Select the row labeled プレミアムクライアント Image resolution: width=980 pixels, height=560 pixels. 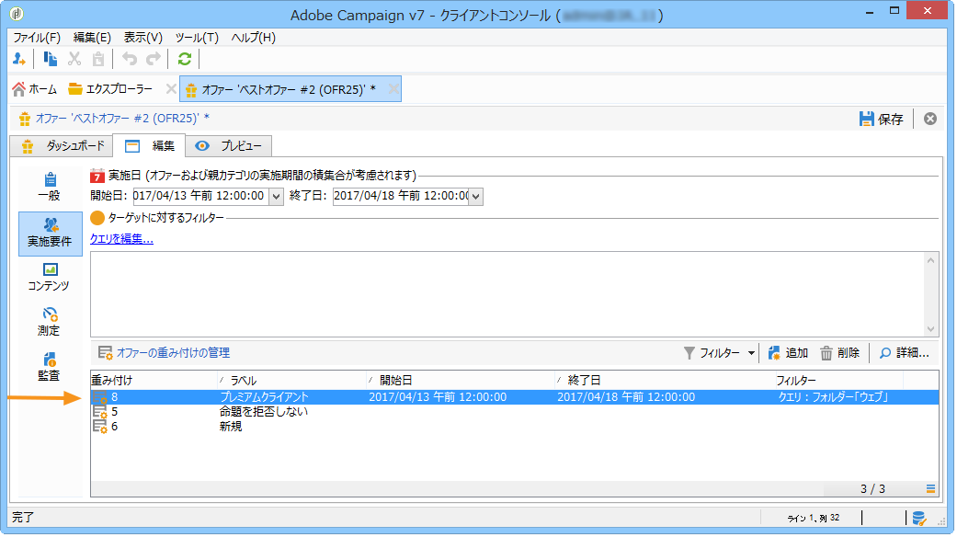coord(515,397)
